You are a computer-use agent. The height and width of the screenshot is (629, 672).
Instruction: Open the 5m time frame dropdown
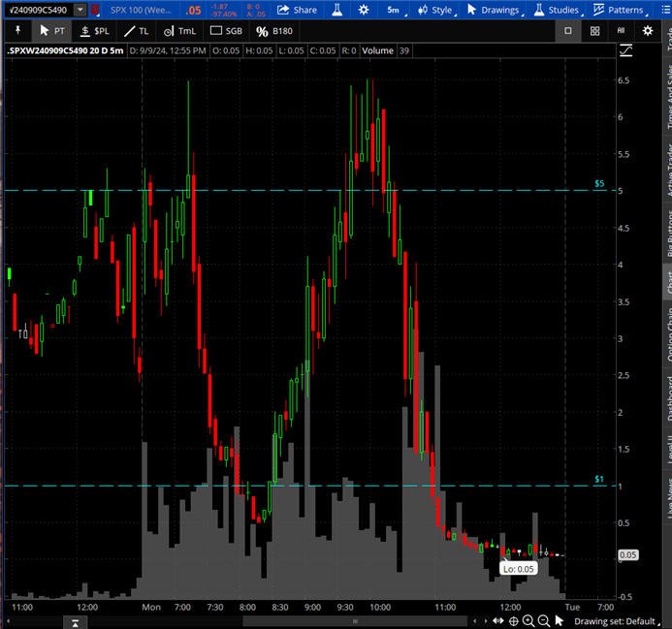396,10
